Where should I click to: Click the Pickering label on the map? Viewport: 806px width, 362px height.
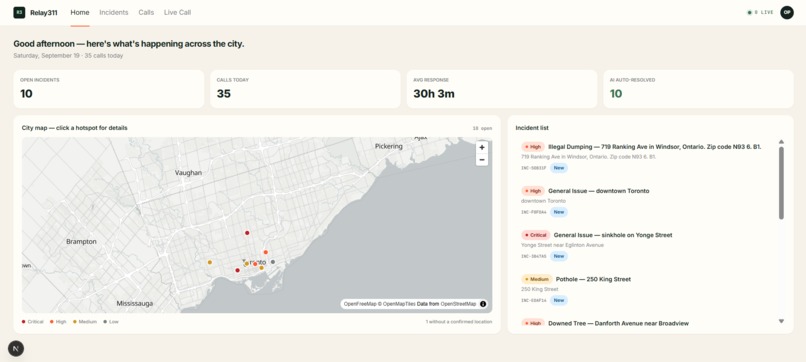(389, 146)
